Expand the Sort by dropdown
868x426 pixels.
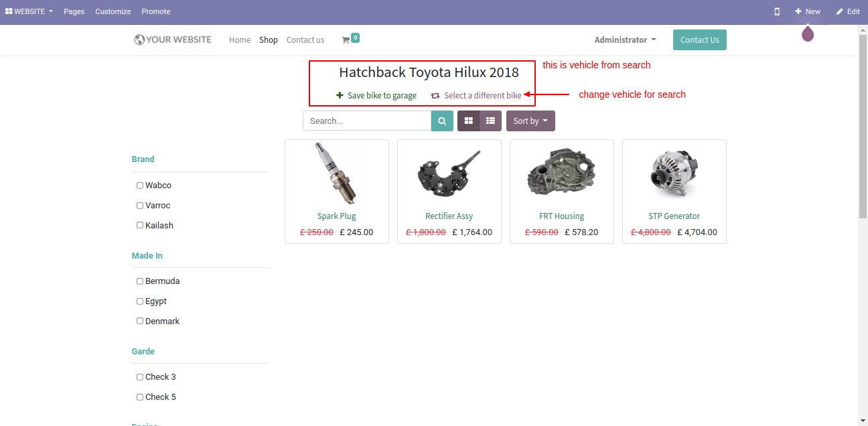[530, 121]
